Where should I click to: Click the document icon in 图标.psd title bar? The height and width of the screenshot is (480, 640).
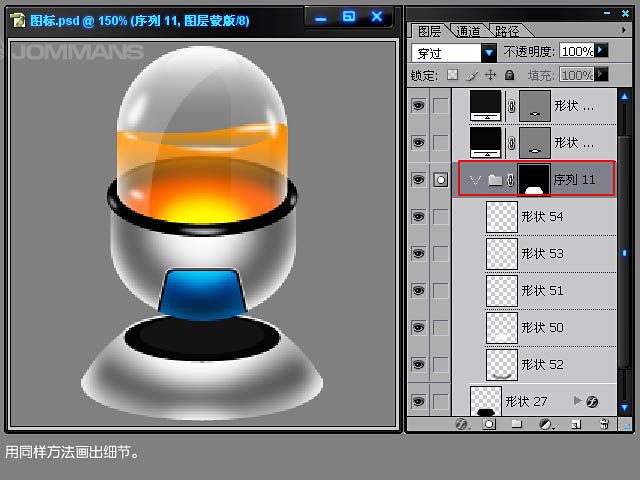click(17, 20)
